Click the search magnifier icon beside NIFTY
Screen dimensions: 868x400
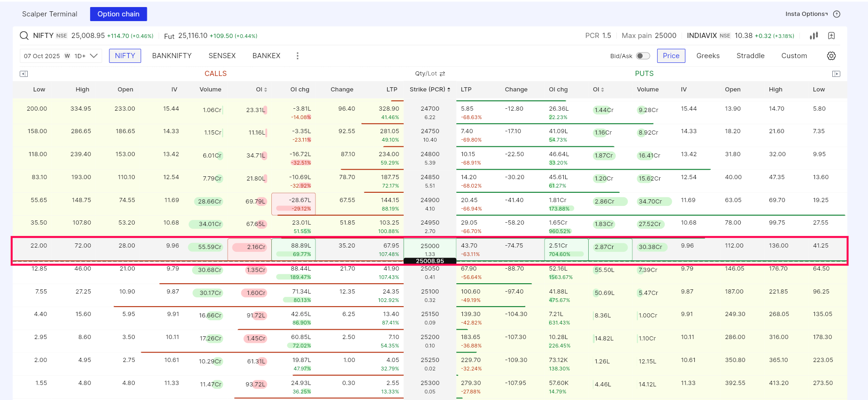pos(24,36)
